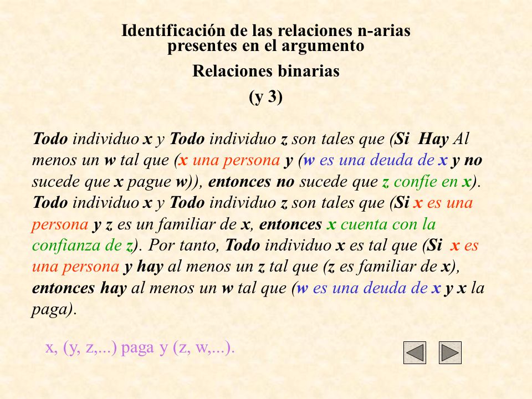Image resolution: width=532 pixels, height=399 pixels.
Task: Click the 'Relaciones binarias' heading
Action: tap(266, 71)
